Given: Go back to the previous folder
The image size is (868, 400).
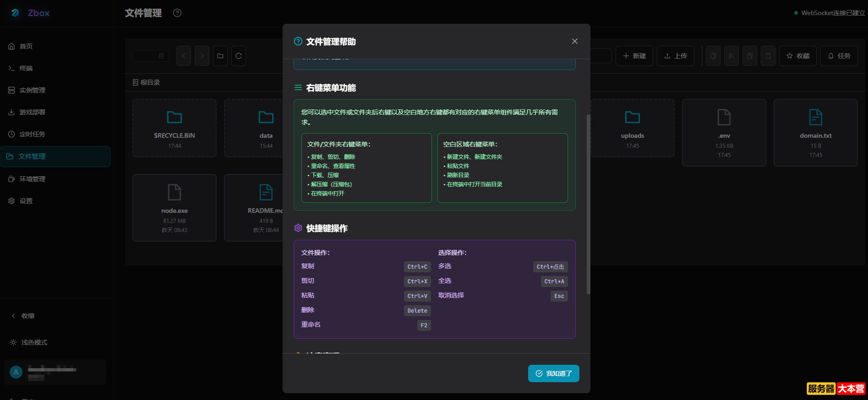Looking at the screenshot, I should click(184, 56).
